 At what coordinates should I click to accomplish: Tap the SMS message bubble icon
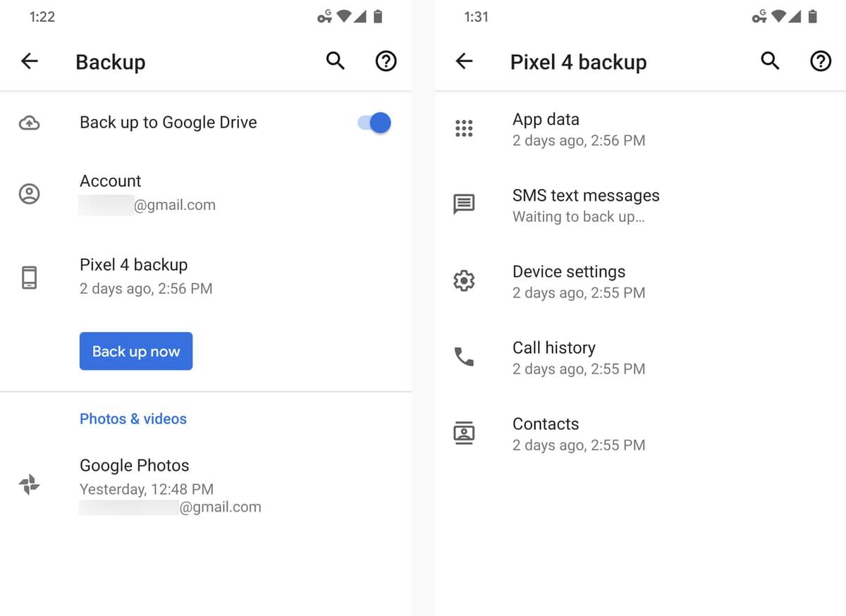tap(464, 204)
